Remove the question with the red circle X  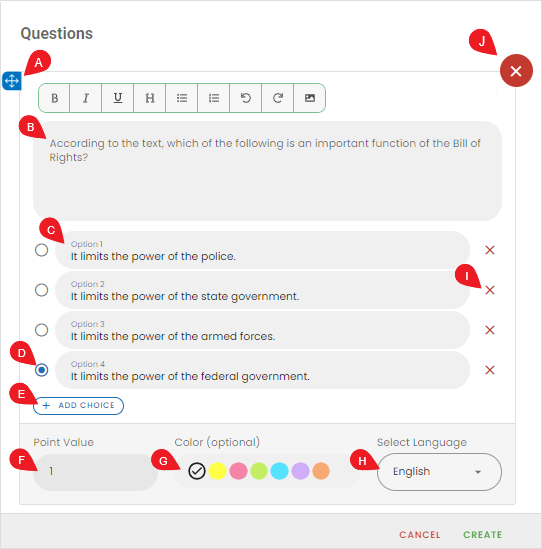pos(516,71)
